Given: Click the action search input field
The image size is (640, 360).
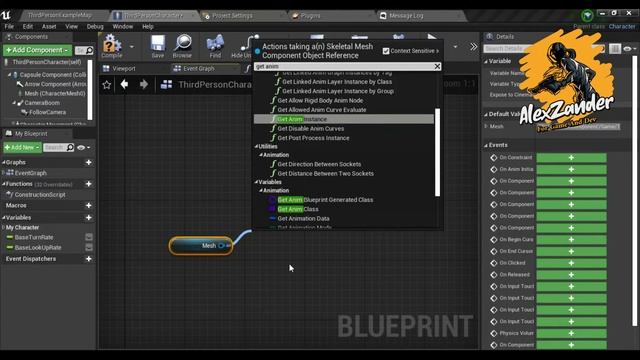Looking at the screenshot, I should point(343,66).
